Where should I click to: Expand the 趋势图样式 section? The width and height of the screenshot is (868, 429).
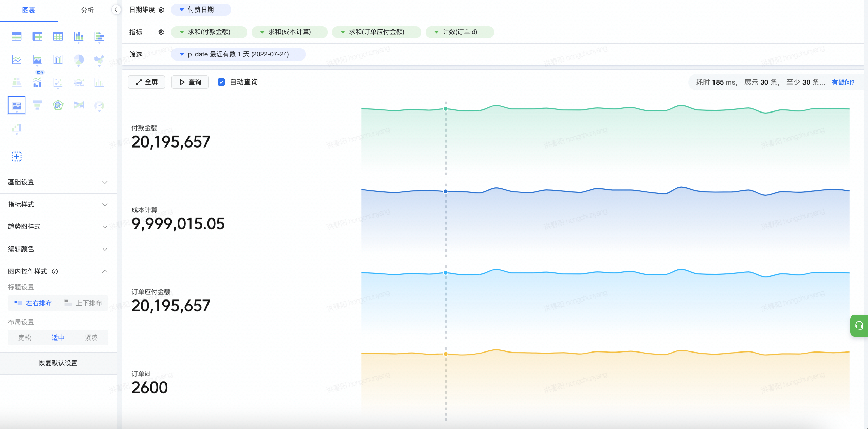coord(58,227)
